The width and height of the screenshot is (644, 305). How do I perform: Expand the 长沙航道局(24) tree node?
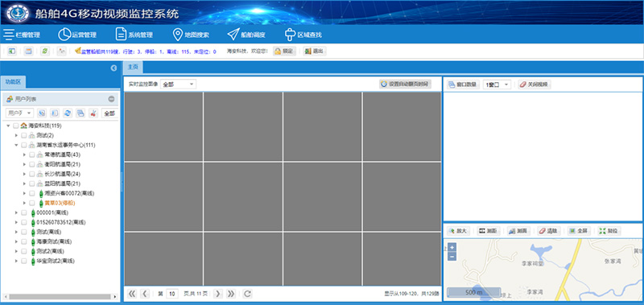[x=24, y=174]
